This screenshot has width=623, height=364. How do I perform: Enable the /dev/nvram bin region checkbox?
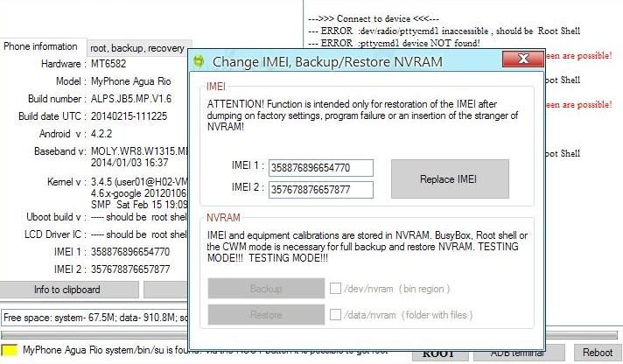336,288
